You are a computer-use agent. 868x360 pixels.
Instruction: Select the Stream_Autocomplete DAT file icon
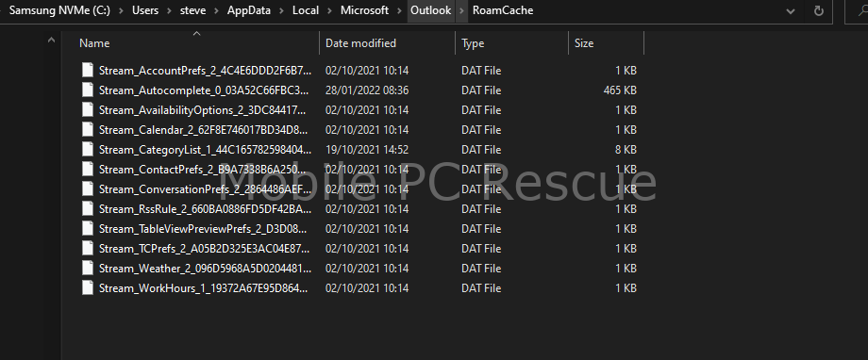pos(88,90)
